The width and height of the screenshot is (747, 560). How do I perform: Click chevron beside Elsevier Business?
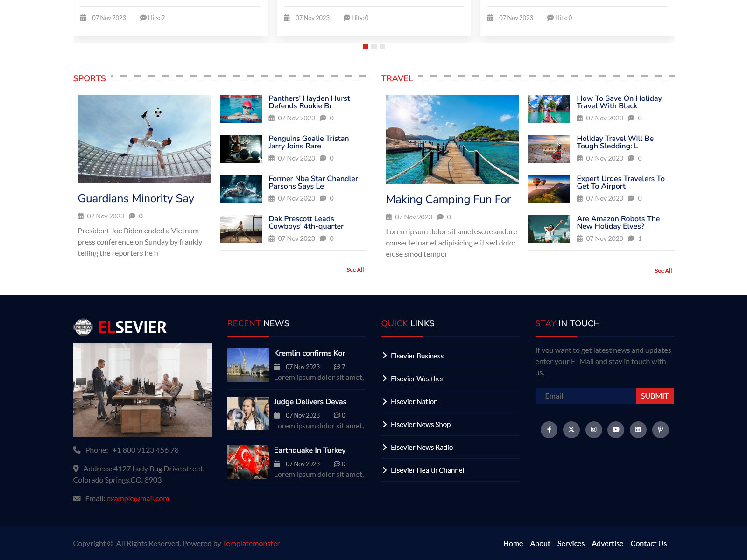click(385, 356)
